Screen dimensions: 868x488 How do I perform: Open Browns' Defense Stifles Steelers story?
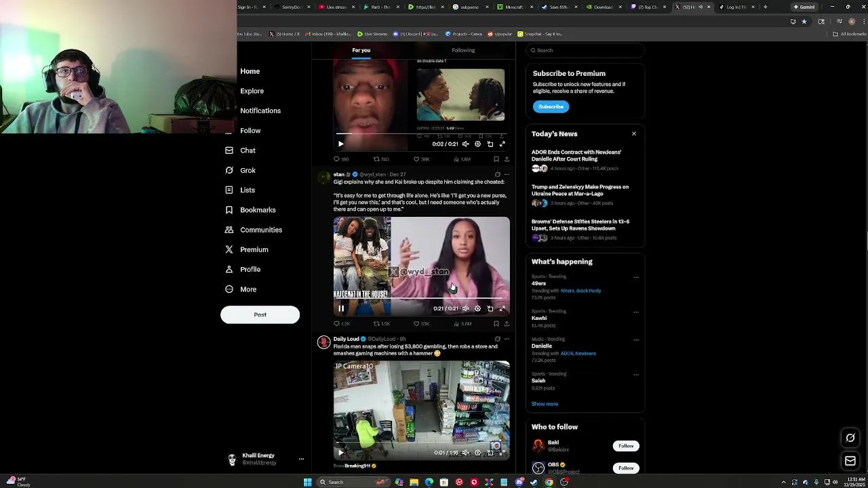coord(585,229)
